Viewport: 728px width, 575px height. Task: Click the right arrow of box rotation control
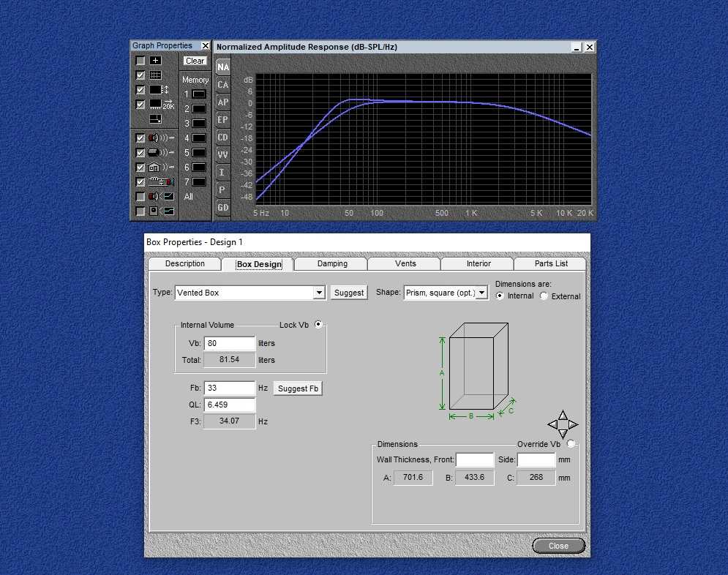coord(574,424)
